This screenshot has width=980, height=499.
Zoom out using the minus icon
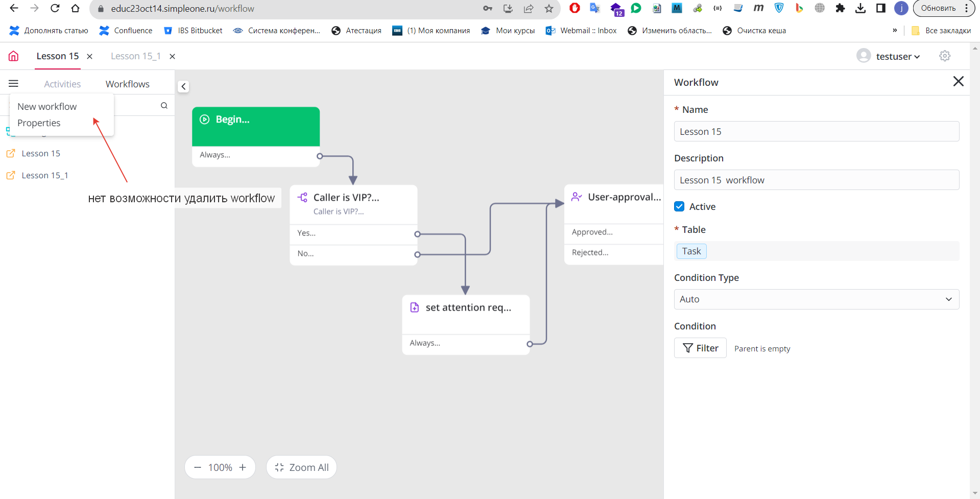198,467
